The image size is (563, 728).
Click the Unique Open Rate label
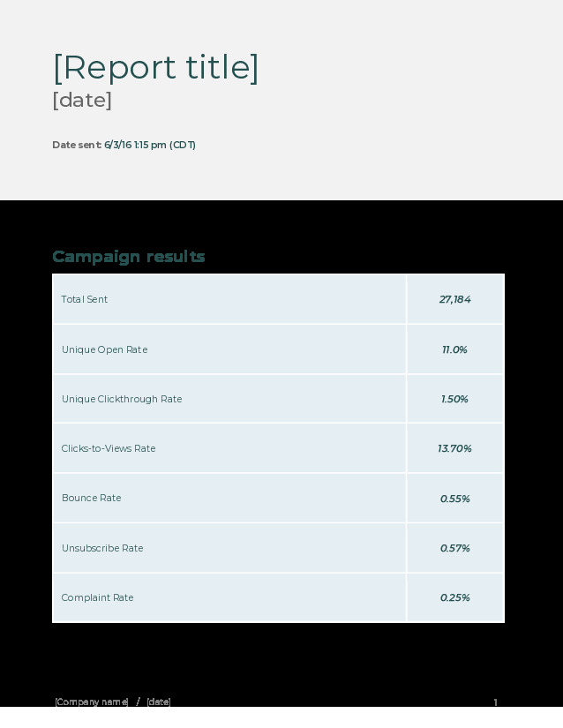[104, 350]
